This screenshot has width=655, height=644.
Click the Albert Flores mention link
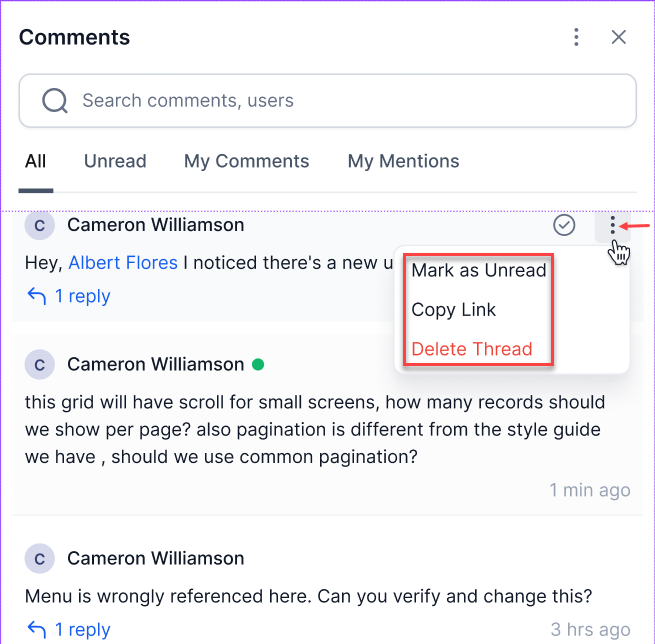123,263
